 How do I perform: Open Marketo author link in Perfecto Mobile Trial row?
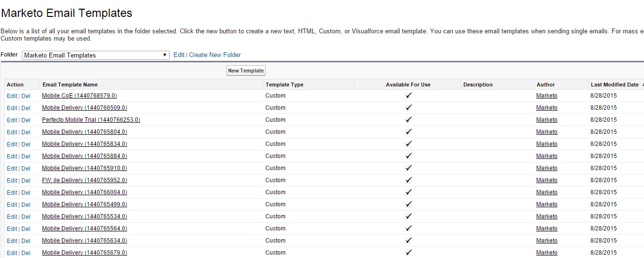tap(546, 120)
